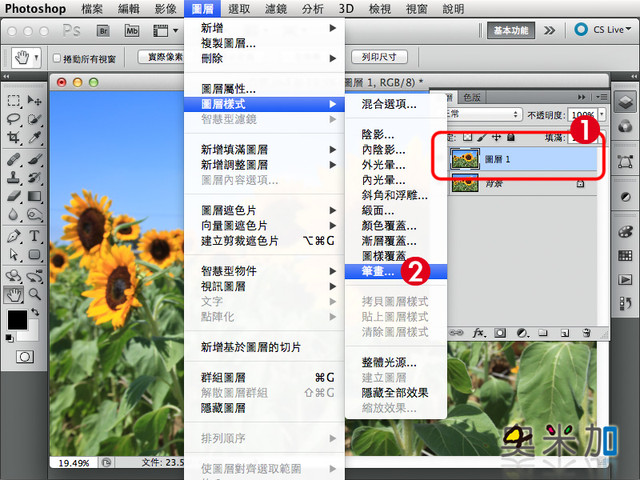640x480 pixels.
Task: Open the 濾鏡 menu in menu bar
Action: coord(276,9)
